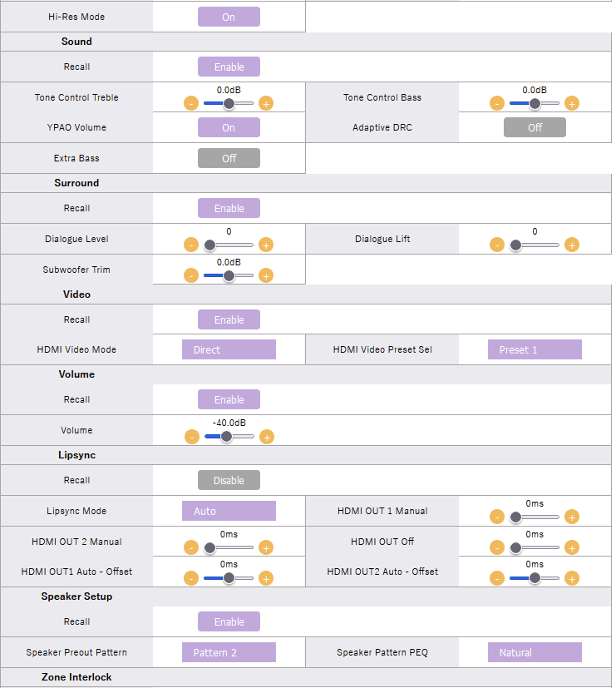This screenshot has width=616, height=688.
Task: Click minus icon for Tone Control Bass
Action: (x=497, y=104)
